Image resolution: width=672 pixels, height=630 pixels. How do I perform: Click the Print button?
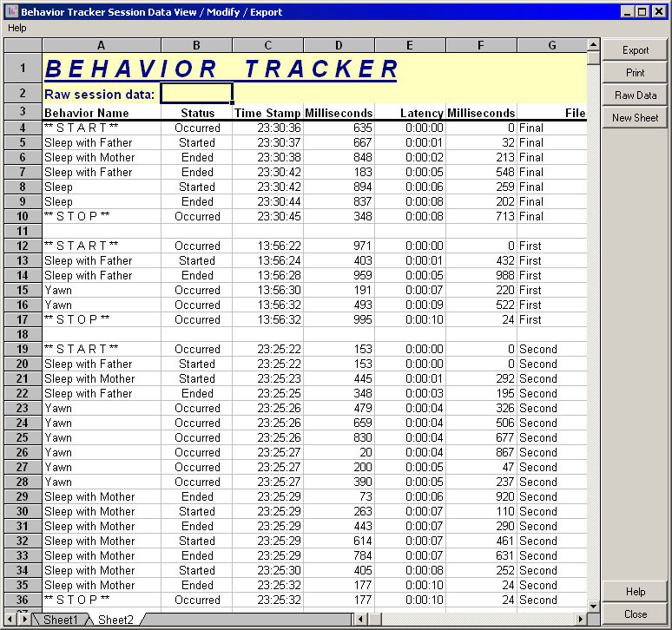pyautogui.click(x=635, y=72)
